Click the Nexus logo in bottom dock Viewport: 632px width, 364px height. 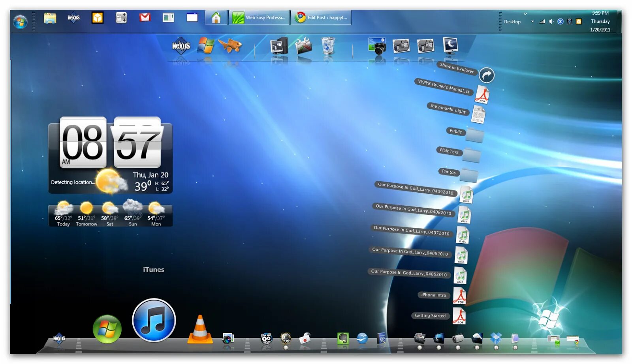pyautogui.click(x=59, y=338)
